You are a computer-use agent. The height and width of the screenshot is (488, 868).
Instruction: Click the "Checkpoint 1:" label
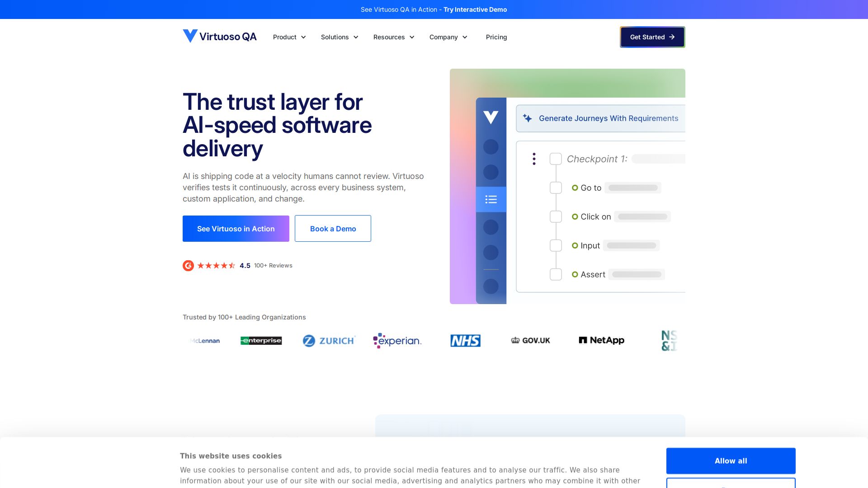pyautogui.click(x=597, y=159)
